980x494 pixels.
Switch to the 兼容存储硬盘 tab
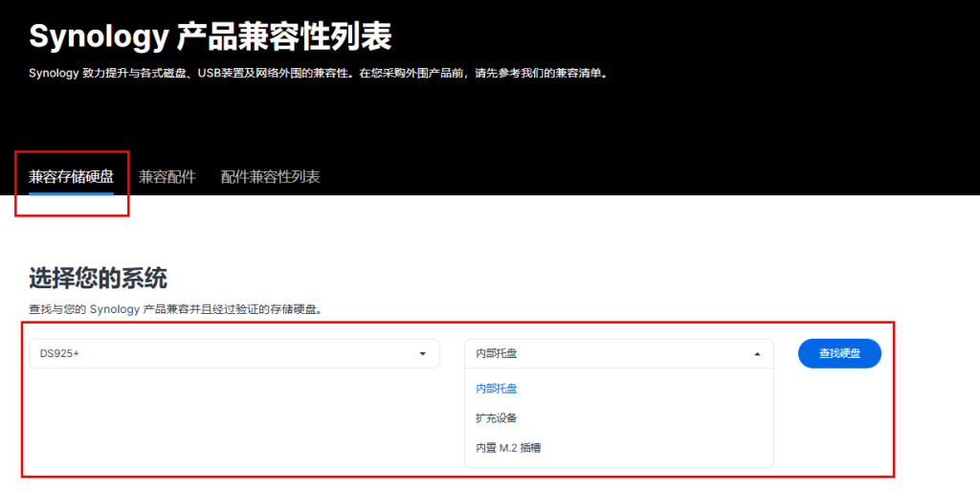pyautogui.click(x=71, y=177)
